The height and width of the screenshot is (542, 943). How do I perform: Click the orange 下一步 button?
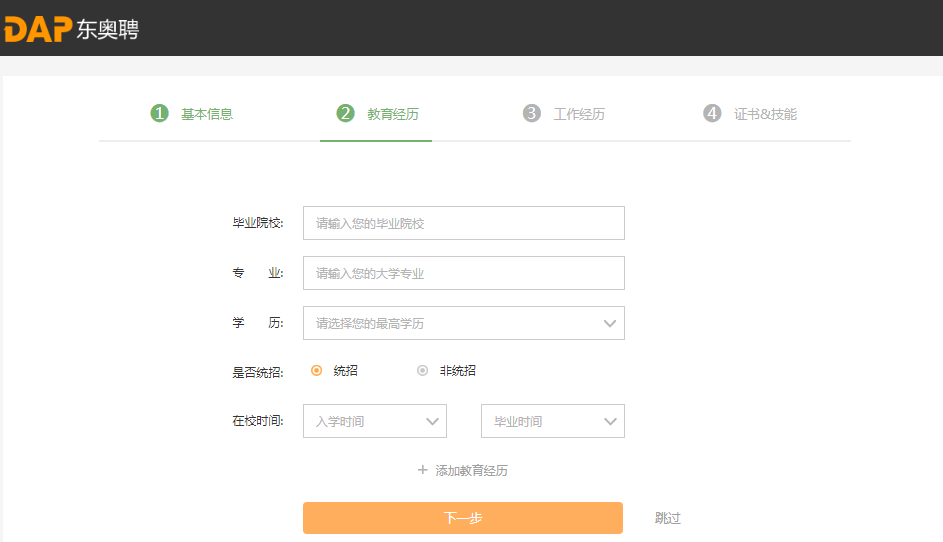pos(463,518)
